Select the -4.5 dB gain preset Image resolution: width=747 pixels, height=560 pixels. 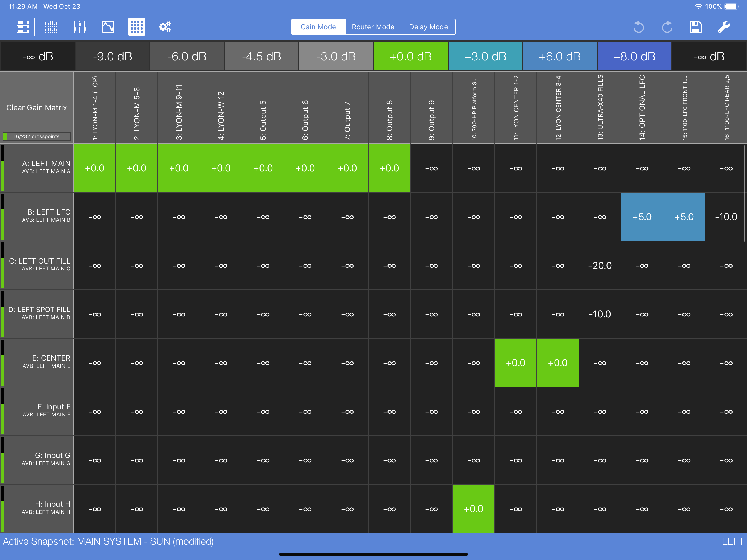pyautogui.click(x=261, y=56)
